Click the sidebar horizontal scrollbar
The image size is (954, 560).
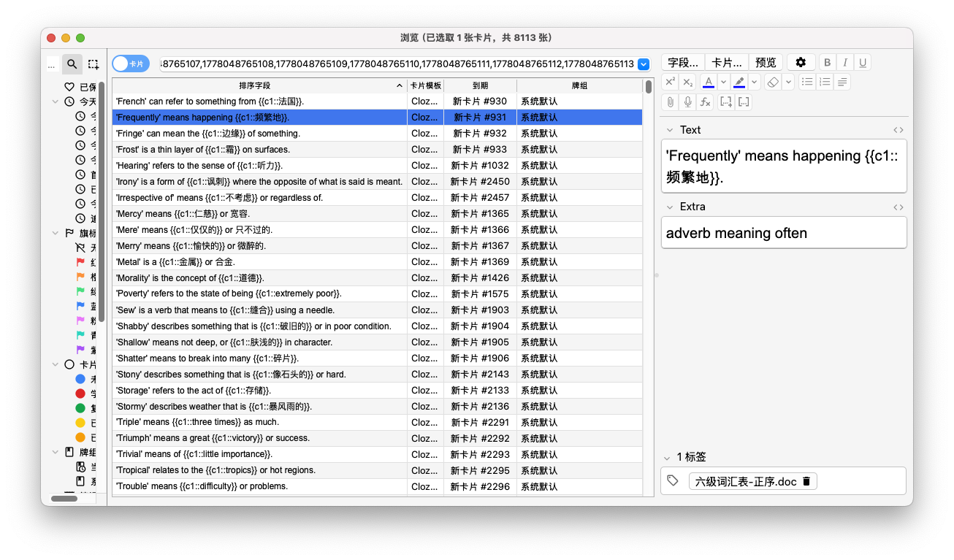coord(64,499)
